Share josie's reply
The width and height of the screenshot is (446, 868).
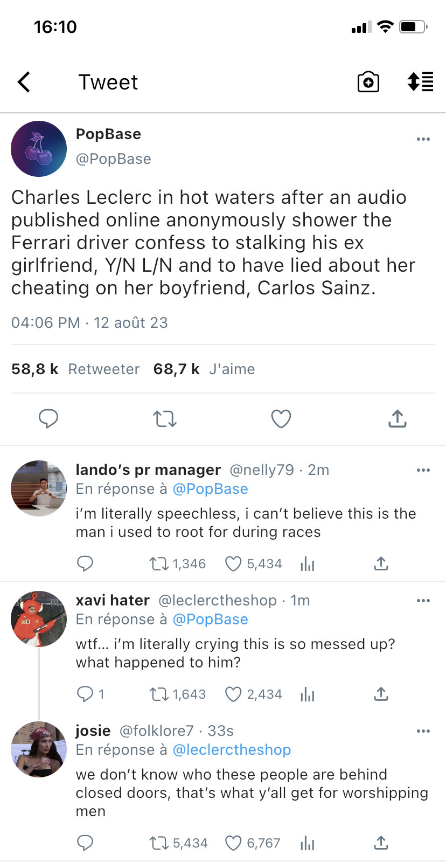(x=381, y=843)
